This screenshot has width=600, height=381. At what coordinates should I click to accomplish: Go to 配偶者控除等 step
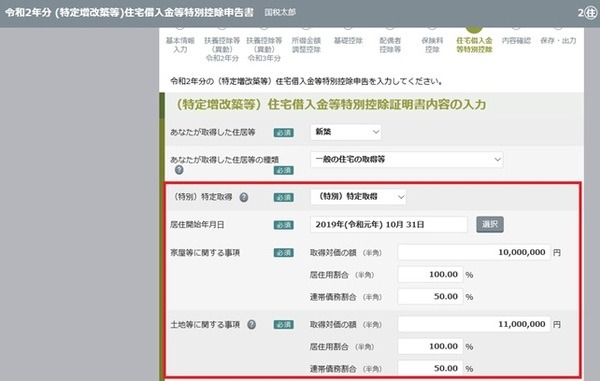tap(390, 45)
